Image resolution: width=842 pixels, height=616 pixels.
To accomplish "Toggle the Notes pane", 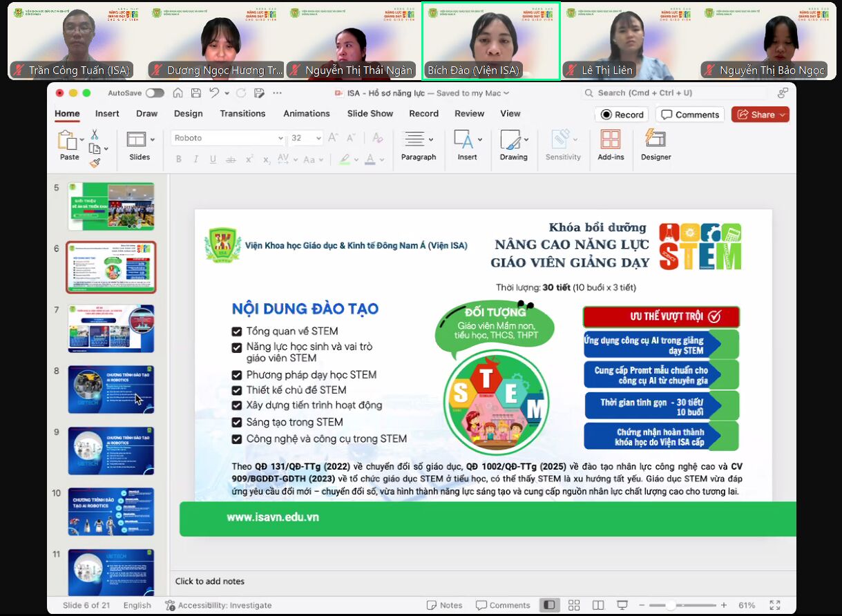I will tap(444, 605).
